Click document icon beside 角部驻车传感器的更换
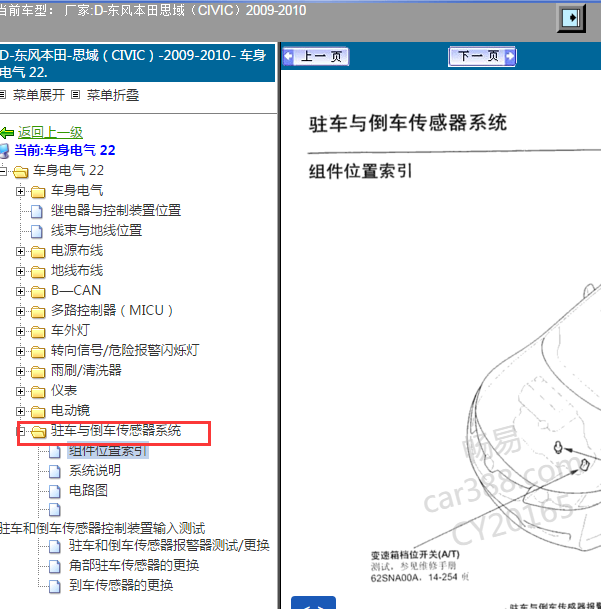 click(x=55, y=566)
